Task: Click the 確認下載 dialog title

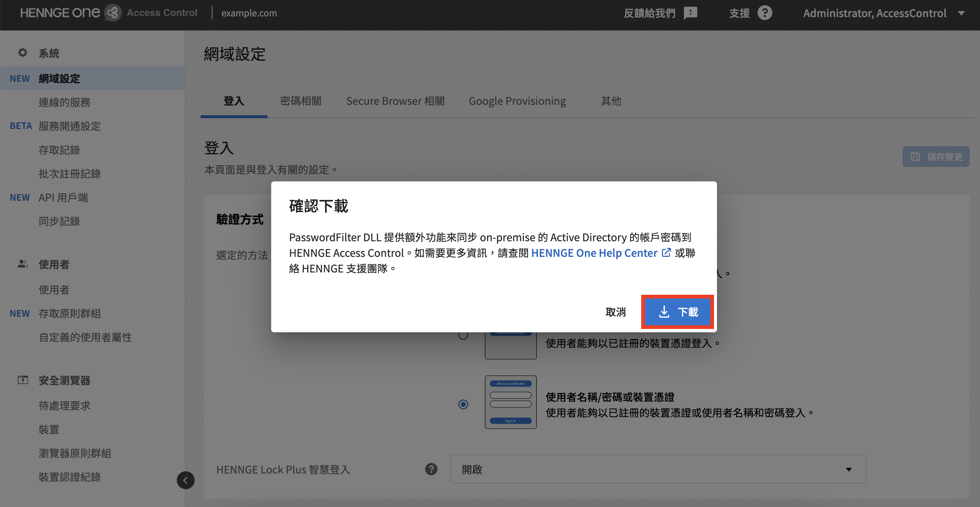Action: pos(318,206)
